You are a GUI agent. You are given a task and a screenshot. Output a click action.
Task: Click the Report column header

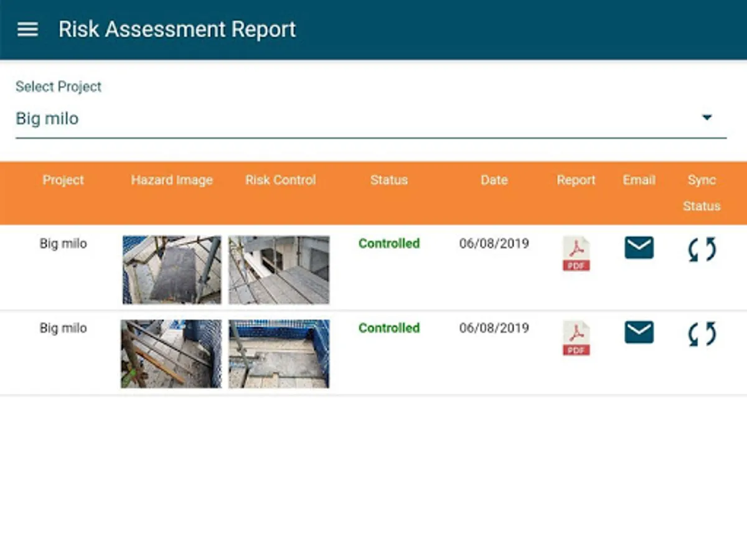pos(576,180)
